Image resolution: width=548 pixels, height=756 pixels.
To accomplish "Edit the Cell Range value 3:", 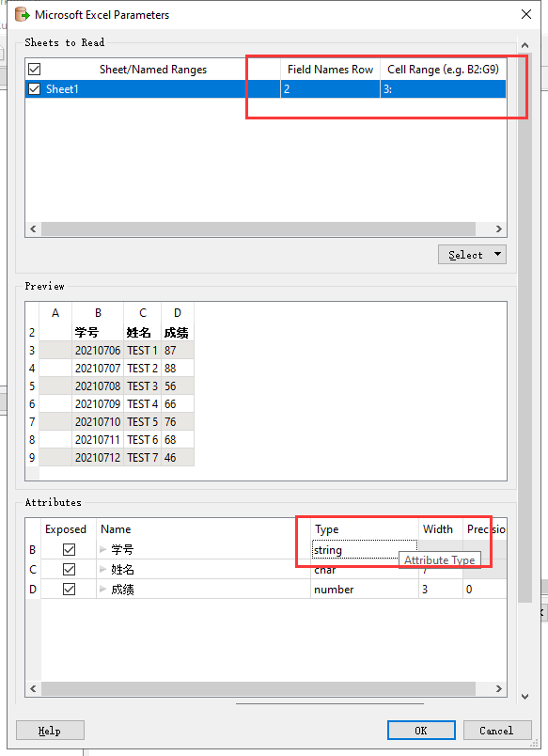I will pyautogui.click(x=443, y=89).
